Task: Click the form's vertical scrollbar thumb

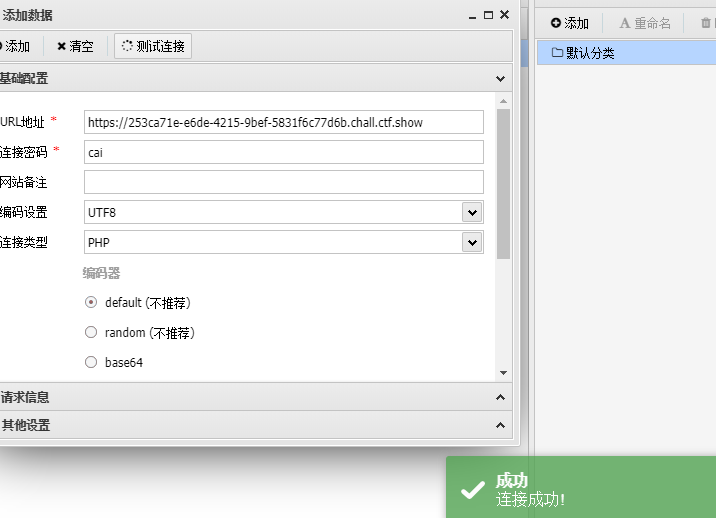Action: click(503, 184)
